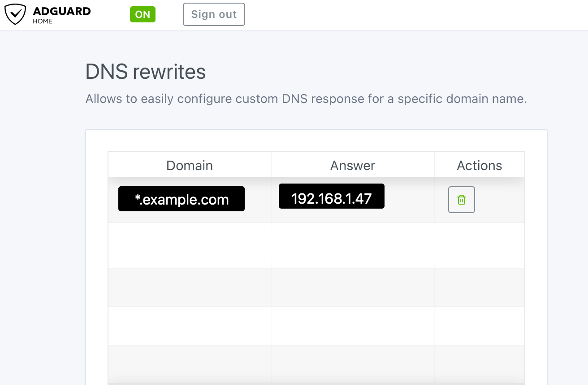Select the DNS rewrites page heading
This screenshot has width=588, height=385.
click(x=145, y=72)
